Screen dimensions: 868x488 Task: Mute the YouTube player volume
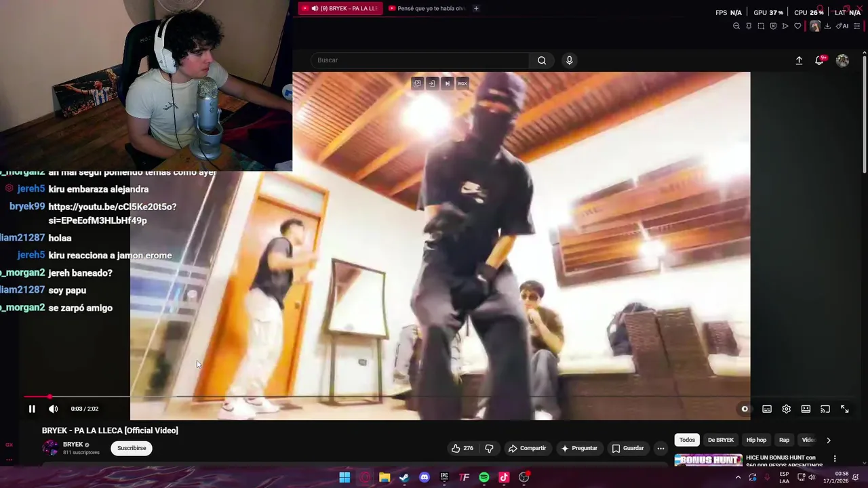tap(54, 409)
